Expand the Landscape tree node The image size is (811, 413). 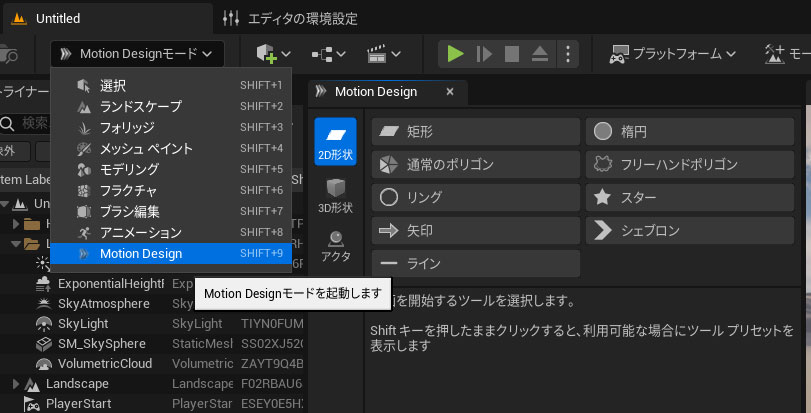[x=16, y=384]
